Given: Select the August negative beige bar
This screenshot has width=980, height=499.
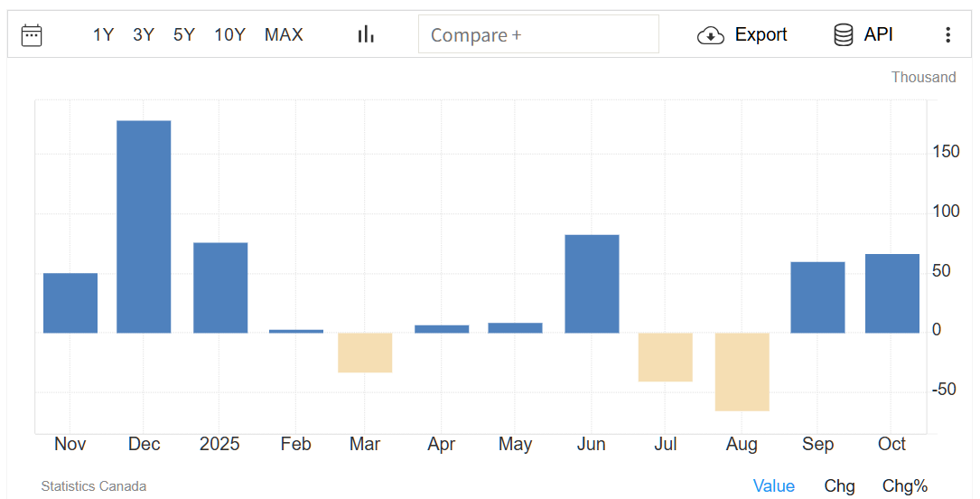Looking at the screenshot, I should pyautogui.click(x=742, y=372).
